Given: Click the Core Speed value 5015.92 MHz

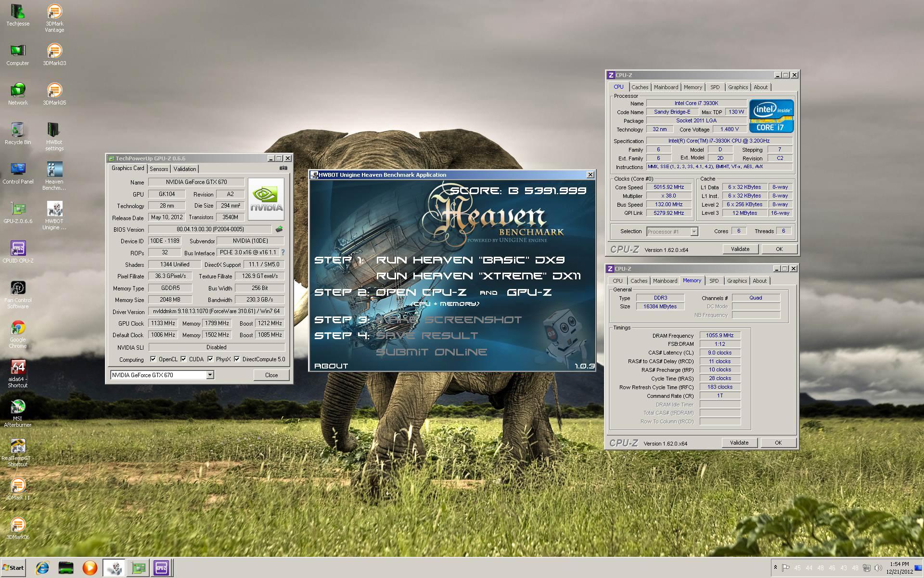Looking at the screenshot, I should point(669,187).
